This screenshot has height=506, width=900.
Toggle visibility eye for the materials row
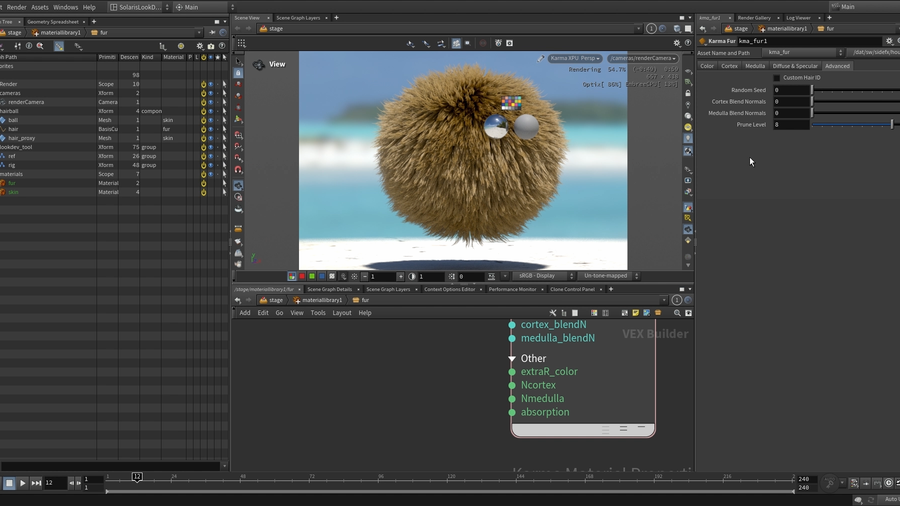coord(211,174)
